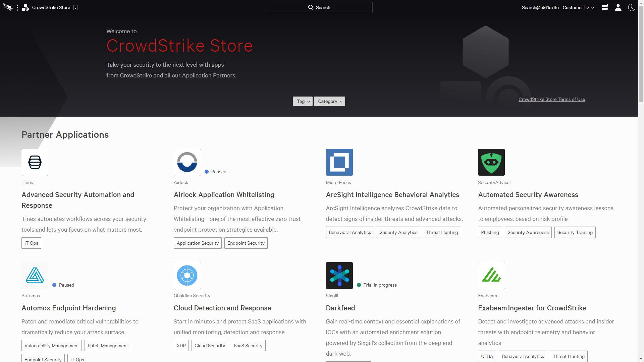The image size is (644, 362).
Task: Click the Airlock app logo
Action: click(187, 162)
